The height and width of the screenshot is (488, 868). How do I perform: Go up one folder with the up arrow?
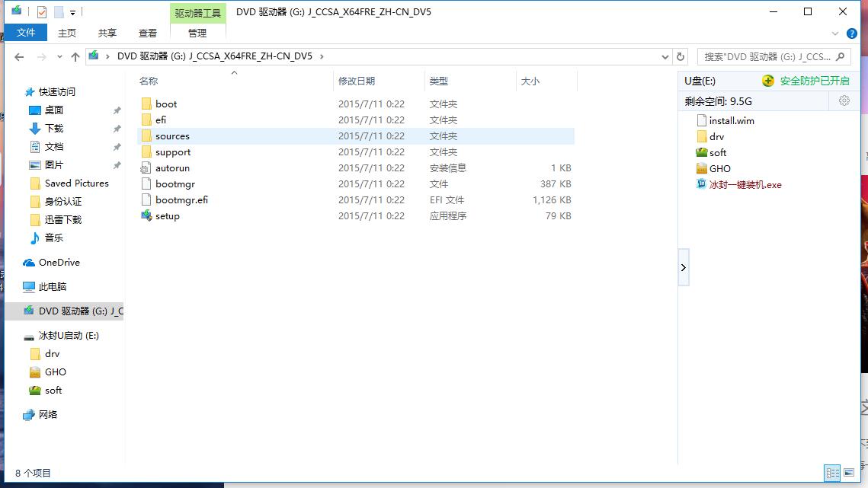(x=74, y=56)
